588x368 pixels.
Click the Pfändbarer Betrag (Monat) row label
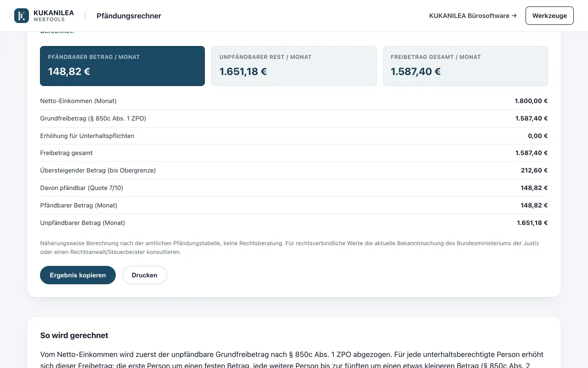[79, 205]
